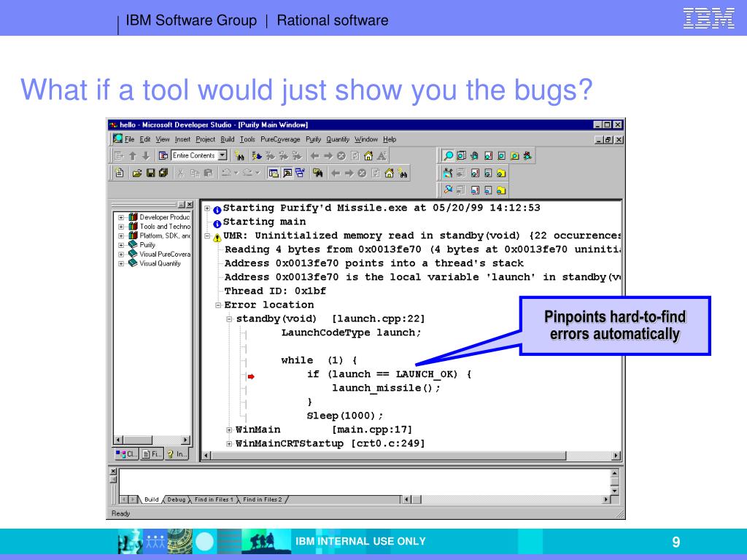Click the Home icon left of font-size A
The image size is (747, 560).
368,156
